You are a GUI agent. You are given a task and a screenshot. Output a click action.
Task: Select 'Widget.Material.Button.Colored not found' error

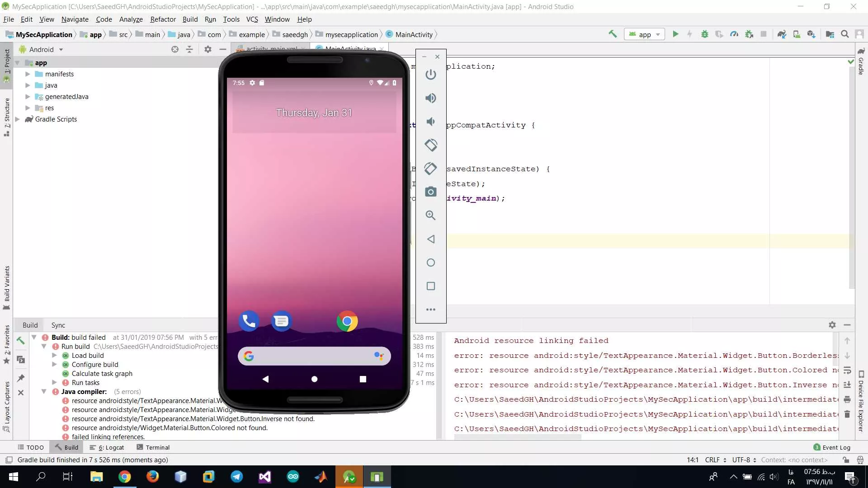[x=170, y=428]
